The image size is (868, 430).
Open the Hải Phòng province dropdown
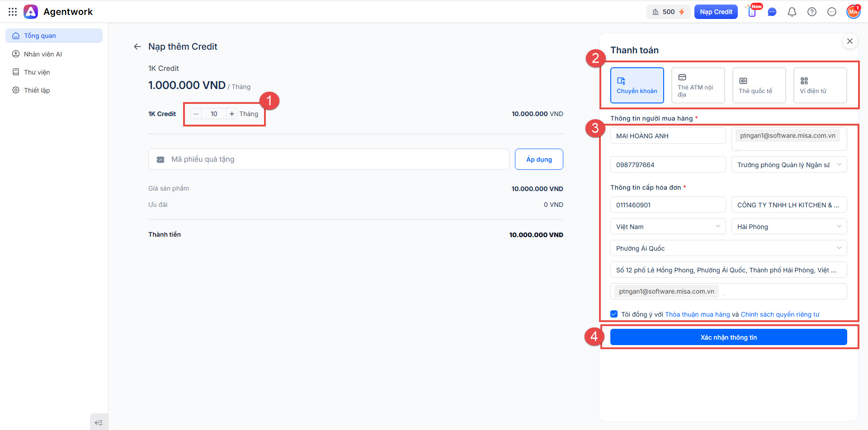pos(789,226)
